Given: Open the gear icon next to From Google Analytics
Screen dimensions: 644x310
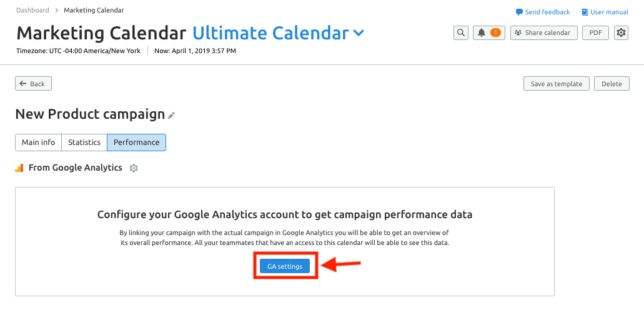Looking at the screenshot, I should [134, 168].
